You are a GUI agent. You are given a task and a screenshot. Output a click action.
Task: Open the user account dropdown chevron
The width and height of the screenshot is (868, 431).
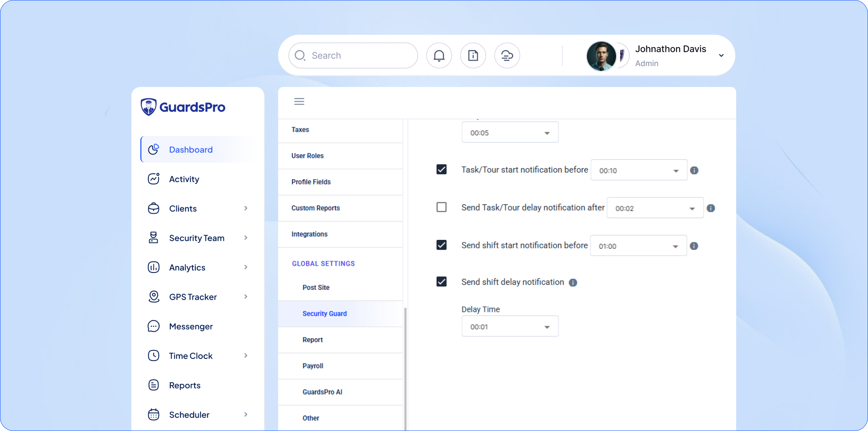[721, 56]
